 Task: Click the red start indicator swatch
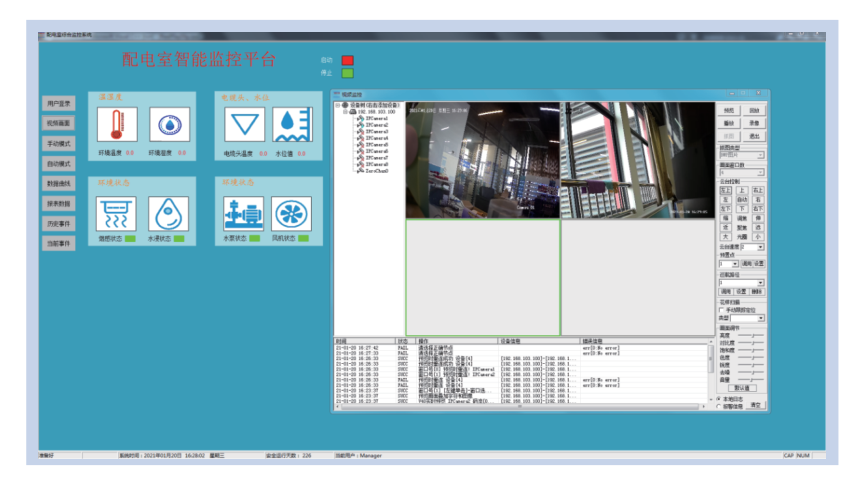[x=347, y=60]
